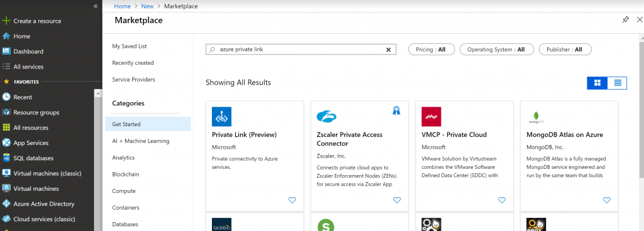Select Get Started category
The height and width of the screenshot is (231, 644).
tap(148, 124)
